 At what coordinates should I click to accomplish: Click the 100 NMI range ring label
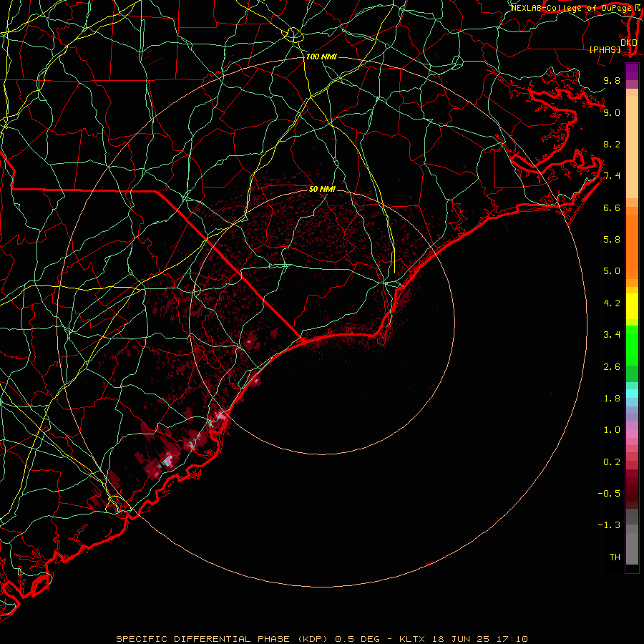point(321,57)
